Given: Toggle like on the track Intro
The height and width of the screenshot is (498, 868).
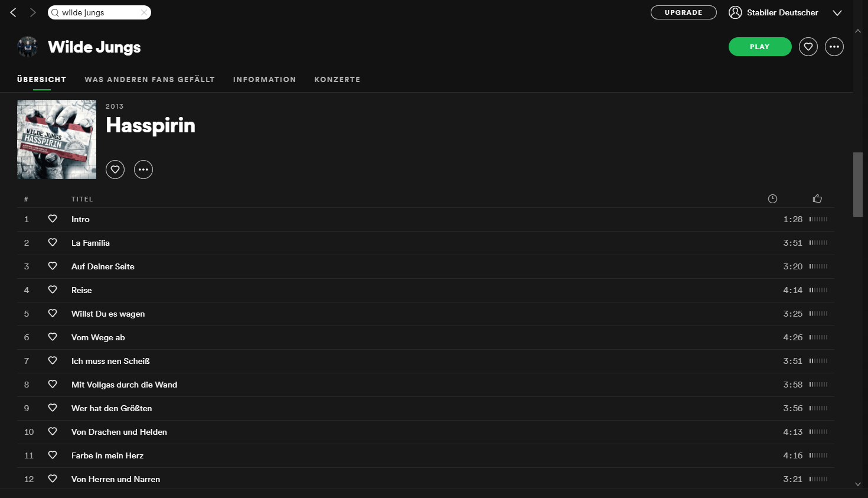Looking at the screenshot, I should 53,219.
